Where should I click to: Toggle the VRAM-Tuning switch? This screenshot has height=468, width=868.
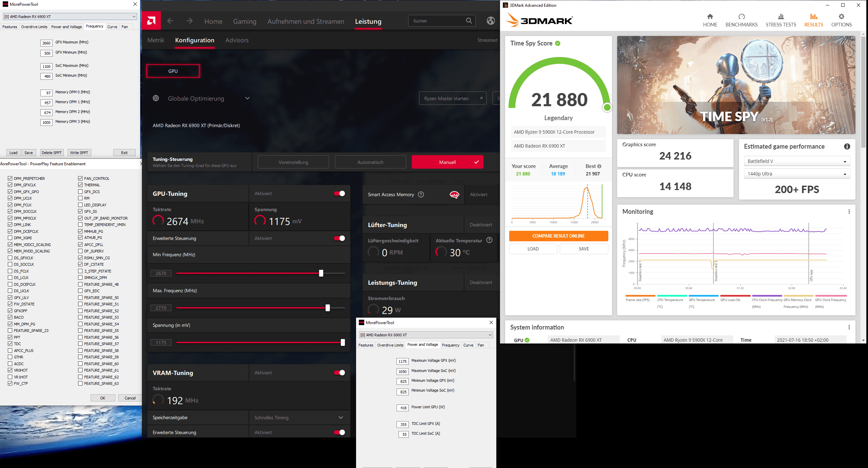339,373
